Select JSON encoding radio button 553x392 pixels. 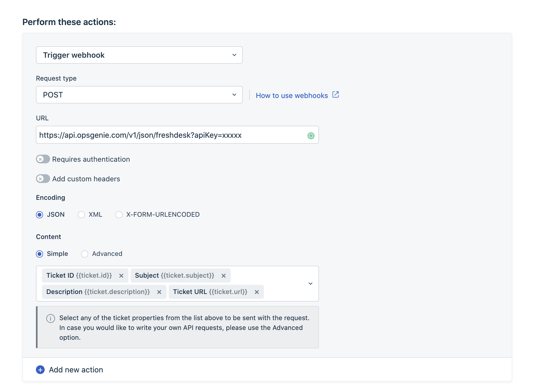(39, 215)
